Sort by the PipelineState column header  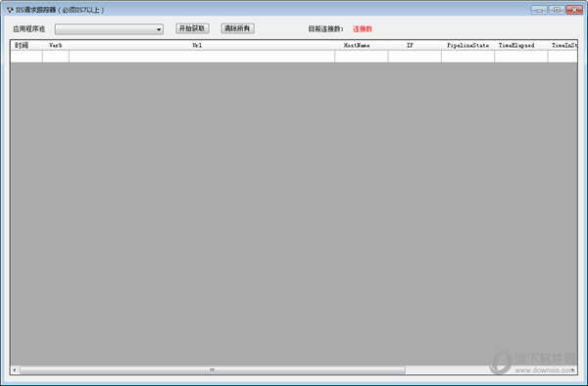coord(468,45)
